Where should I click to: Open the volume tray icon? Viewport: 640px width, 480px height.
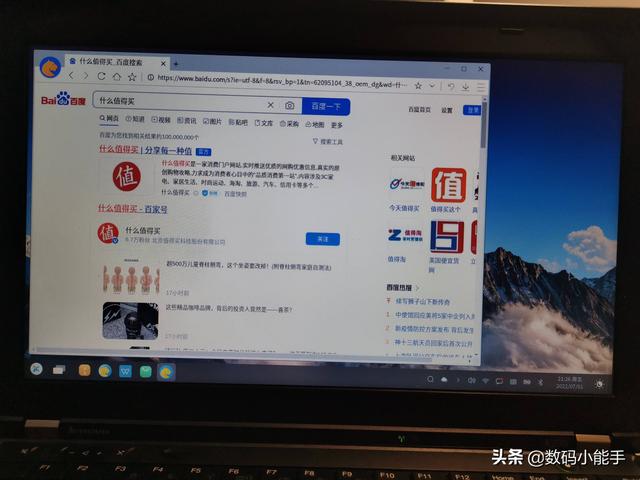471,381
